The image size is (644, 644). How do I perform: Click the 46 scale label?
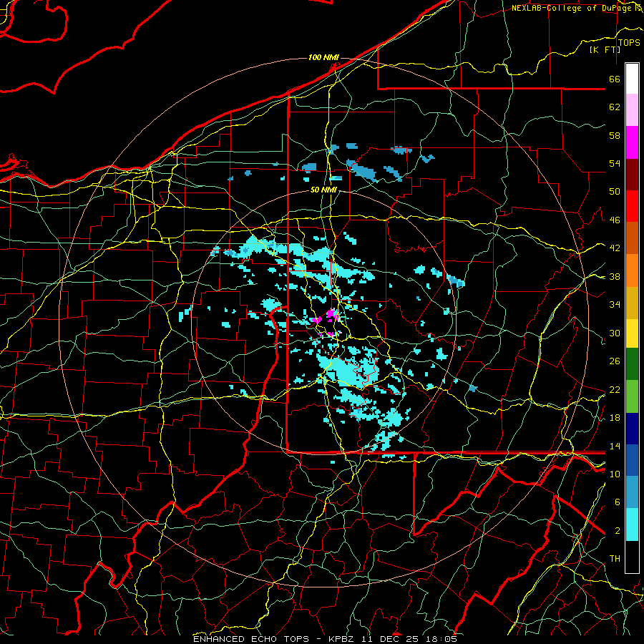click(x=615, y=220)
